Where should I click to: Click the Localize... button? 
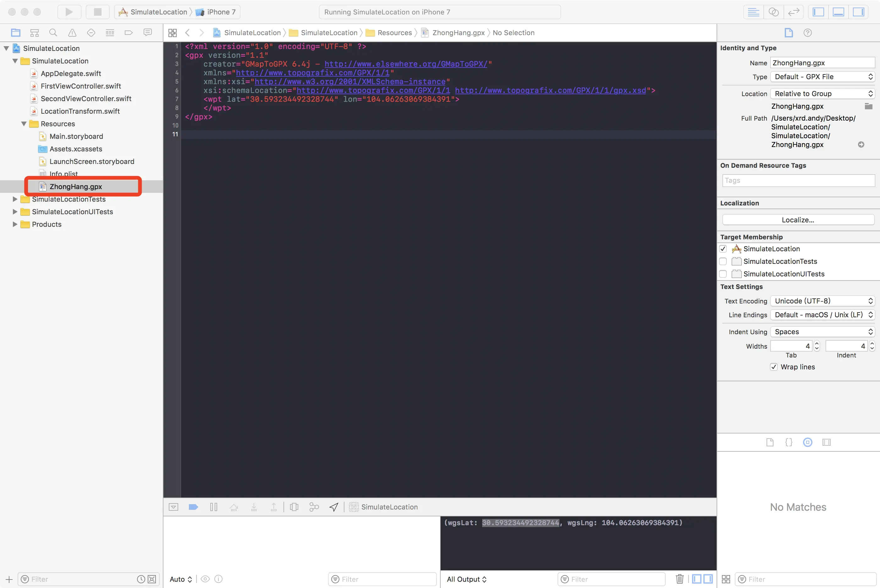(798, 220)
